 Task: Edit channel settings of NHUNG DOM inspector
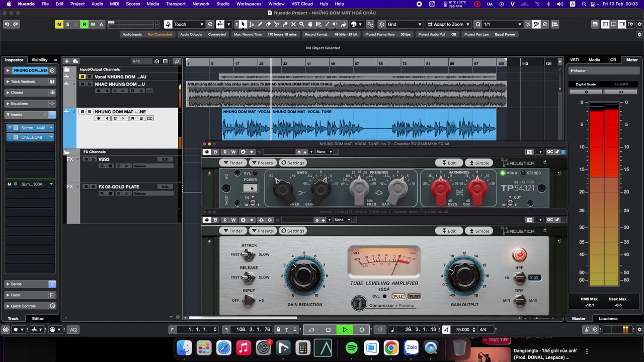point(52,70)
